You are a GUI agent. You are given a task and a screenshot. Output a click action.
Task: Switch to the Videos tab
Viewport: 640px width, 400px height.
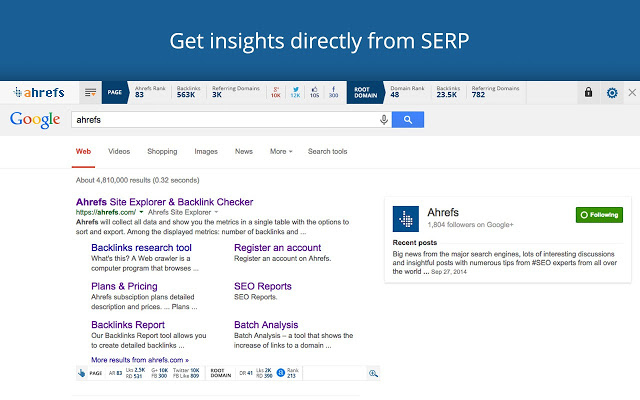[119, 151]
